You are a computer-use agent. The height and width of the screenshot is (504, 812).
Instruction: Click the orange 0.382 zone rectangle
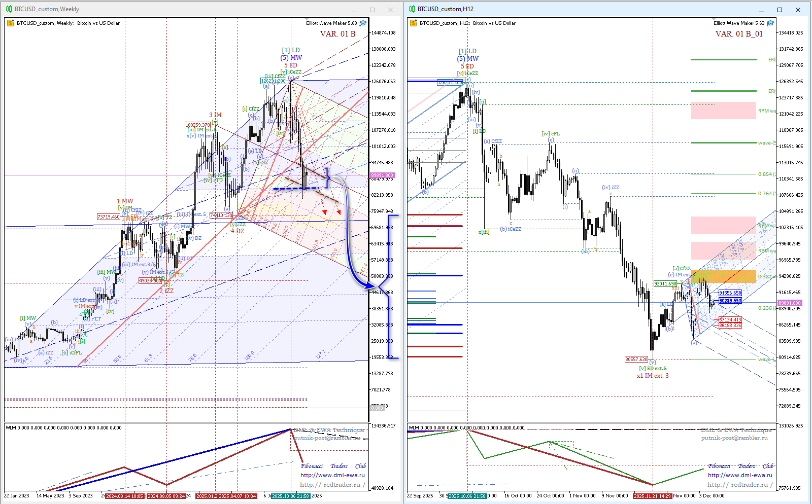pos(723,276)
